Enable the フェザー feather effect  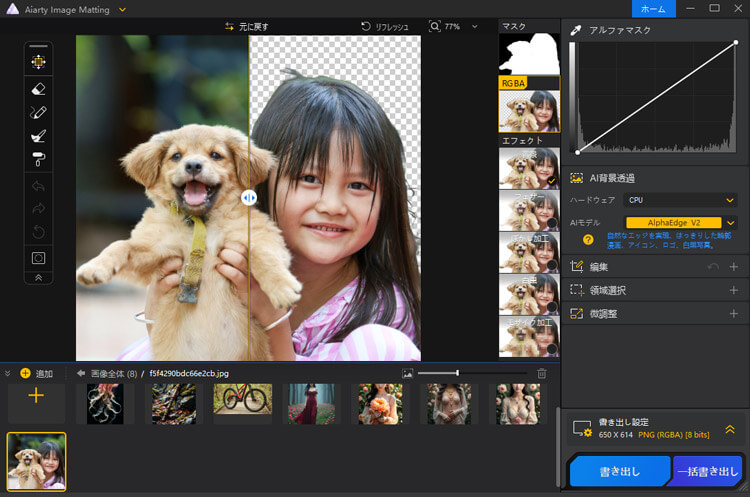click(529, 210)
